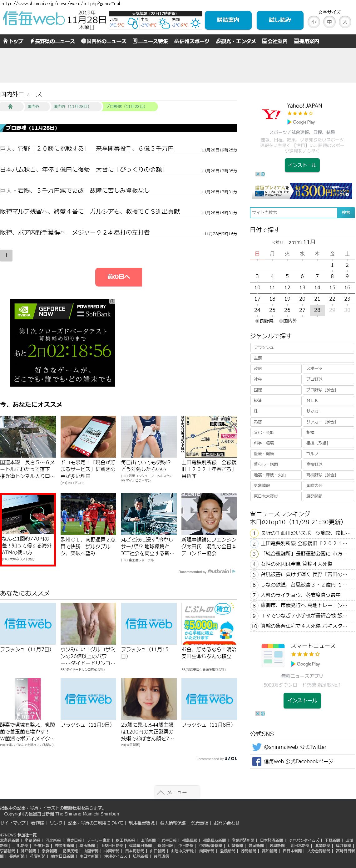This screenshot has width=356, height=868.
Task: Set font size to large (大)
Action: click(345, 22)
